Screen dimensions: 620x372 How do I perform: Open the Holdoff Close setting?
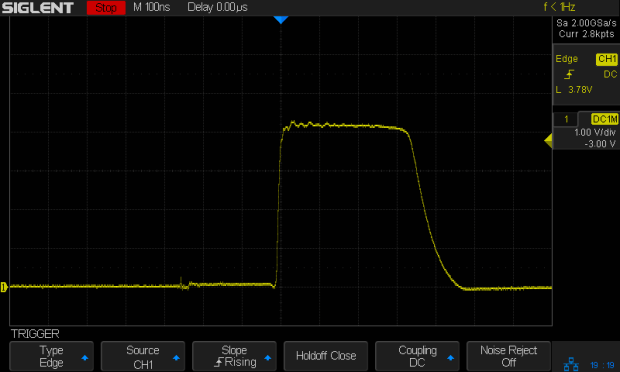pyautogui.click(x=326, y=356)
